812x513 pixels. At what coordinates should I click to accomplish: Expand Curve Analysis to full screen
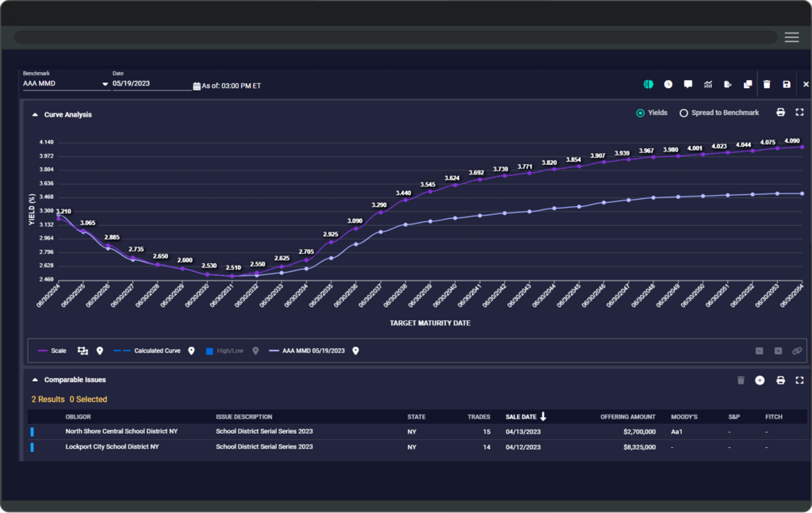pyautogui.click(x=800, y=113)
